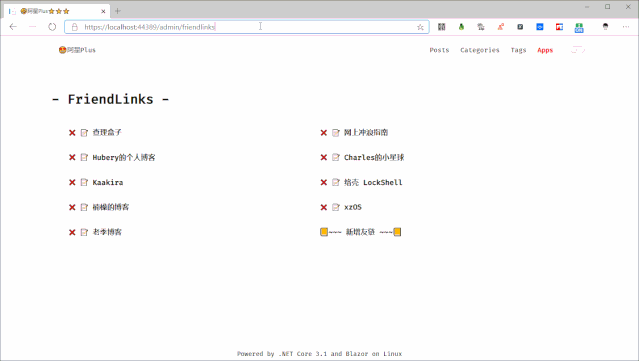Screen dimensions: 639x361
Task: Click the edit icon beside 老李博客
Action: point(84,232)
